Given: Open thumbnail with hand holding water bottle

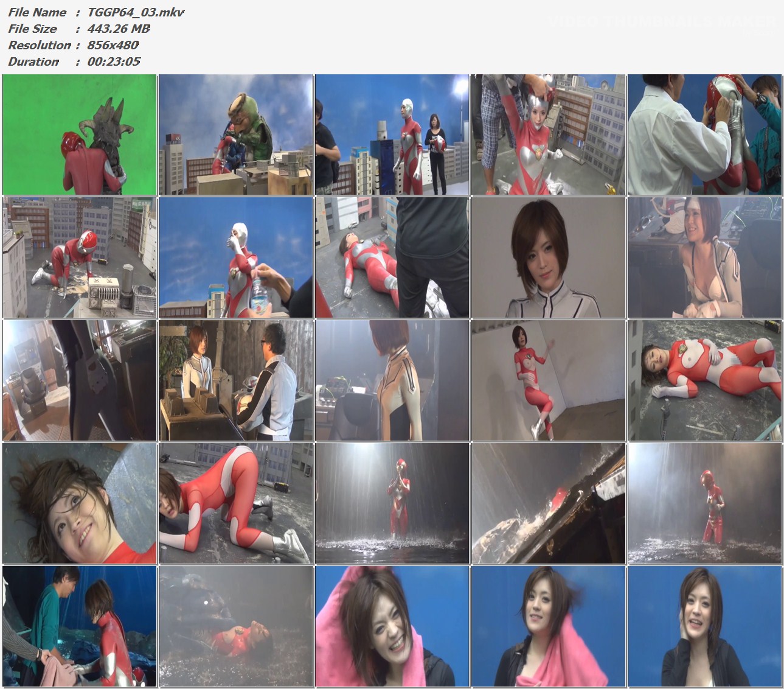Looking at the screenshot, I should [x=236, y=257].
